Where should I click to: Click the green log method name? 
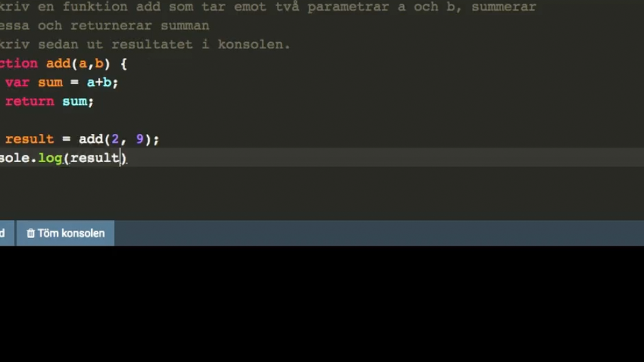click(50, 158)
